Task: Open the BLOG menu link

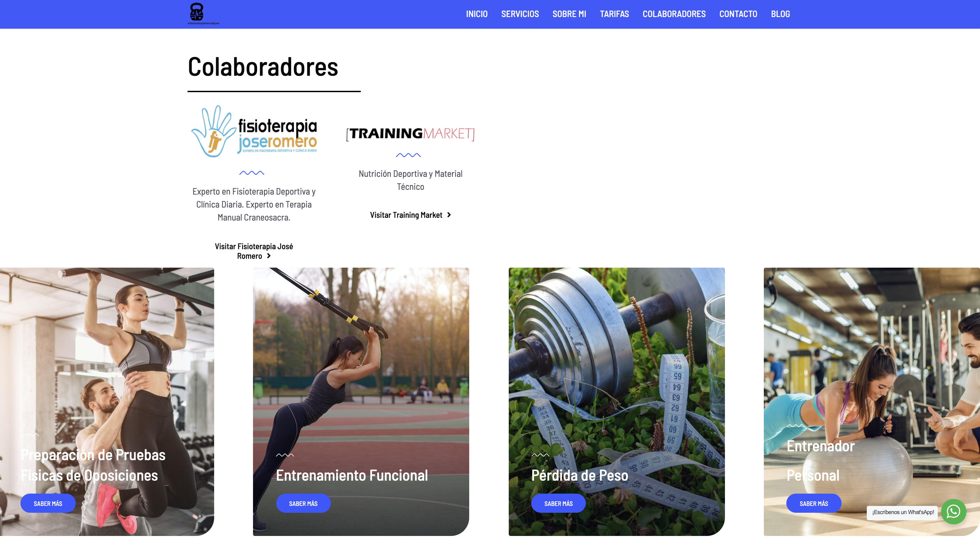Action: [x=780, y=14]
